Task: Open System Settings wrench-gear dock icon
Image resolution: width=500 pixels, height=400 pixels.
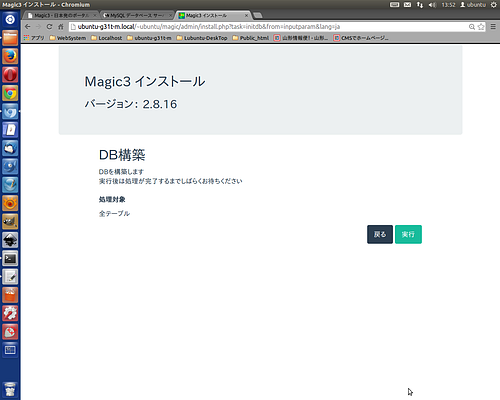Action: [x=10, y=313]
